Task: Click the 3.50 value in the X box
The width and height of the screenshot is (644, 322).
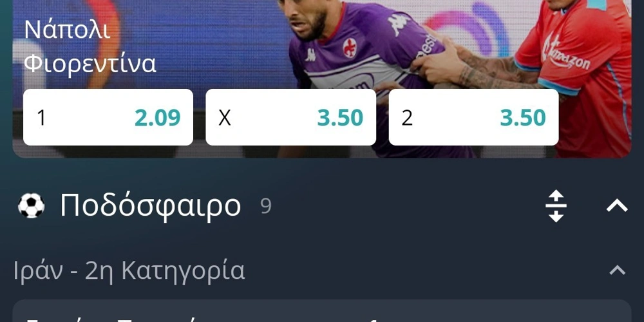Action: (x=341, y=118)
